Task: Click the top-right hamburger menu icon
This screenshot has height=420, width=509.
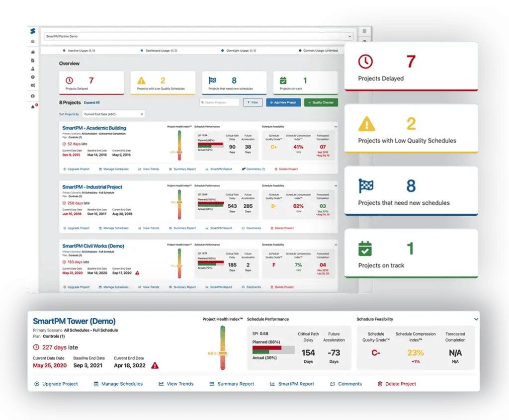Action: pos(364,31)
